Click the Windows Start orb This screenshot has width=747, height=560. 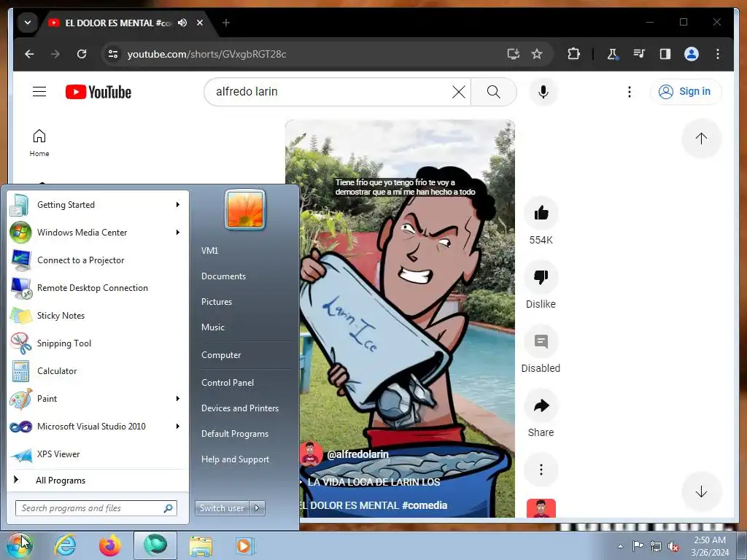pyautogui.click(x=19, y=545)
